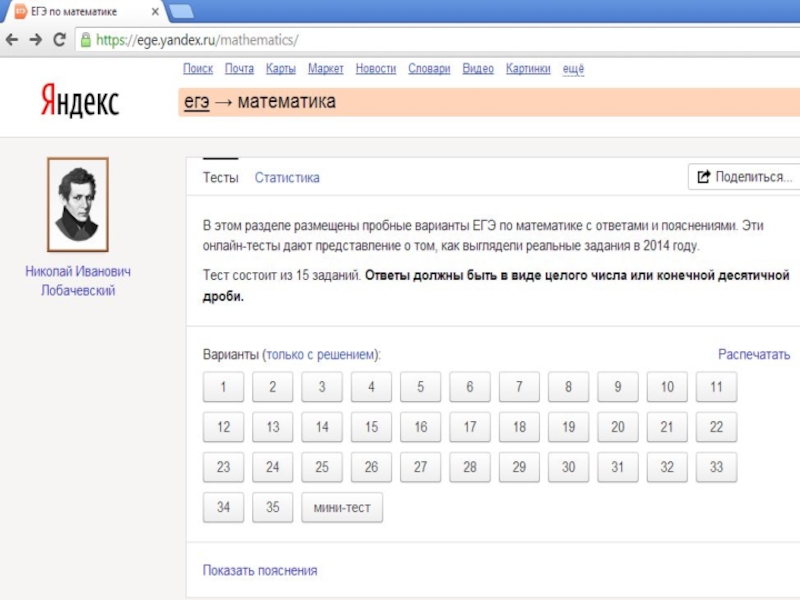The height and width of the screenshot is (600, 800).
Task: Click the green padlock security icon
Action: pyautogui.click(x=86, y=41)
